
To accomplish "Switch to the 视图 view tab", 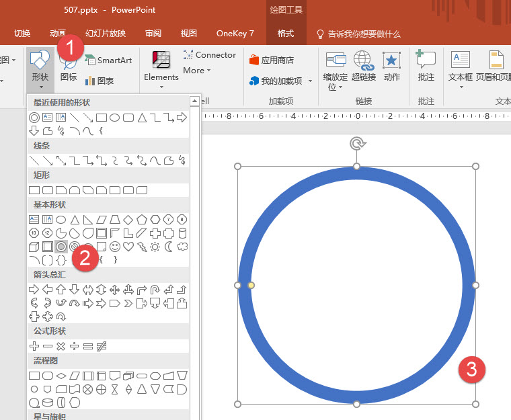I will (189, 33).
